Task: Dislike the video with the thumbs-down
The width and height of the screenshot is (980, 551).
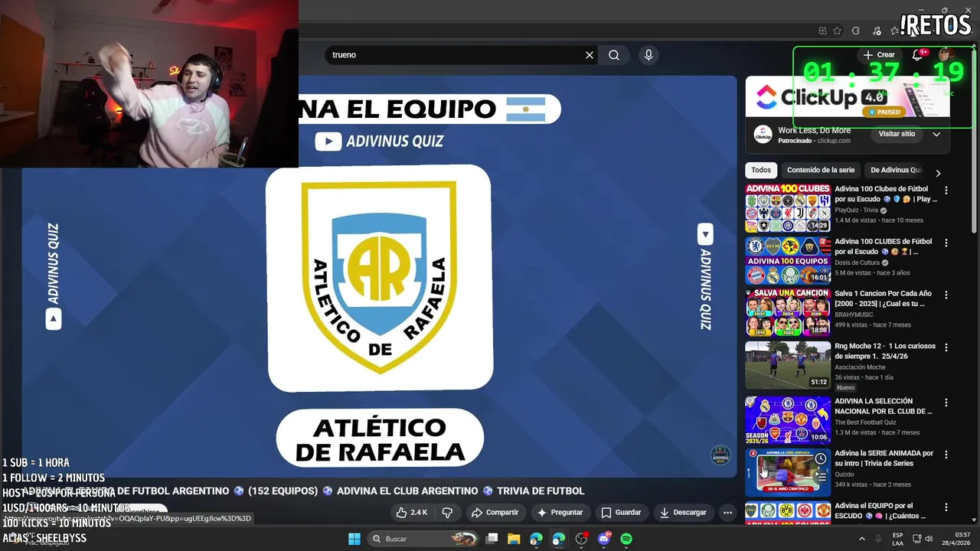Action: (448, 512)
